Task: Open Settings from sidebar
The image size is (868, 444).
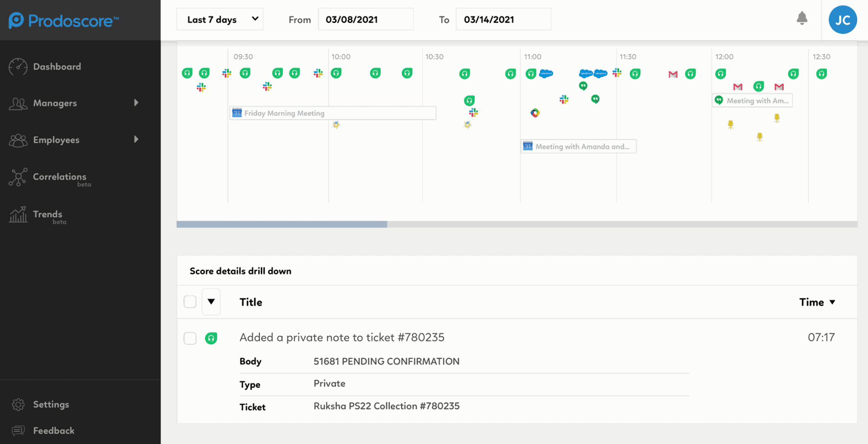Action: click(51, 404)
